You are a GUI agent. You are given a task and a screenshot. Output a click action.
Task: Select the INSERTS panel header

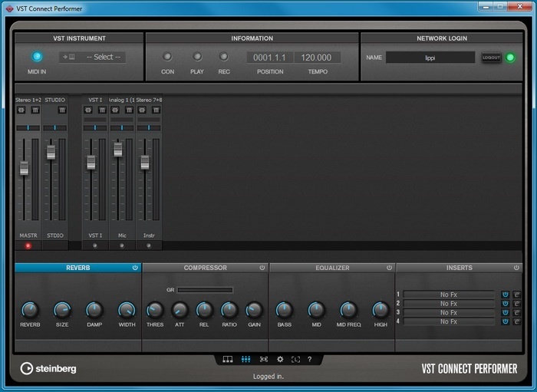pyautogui.click(x=459, y=268)
